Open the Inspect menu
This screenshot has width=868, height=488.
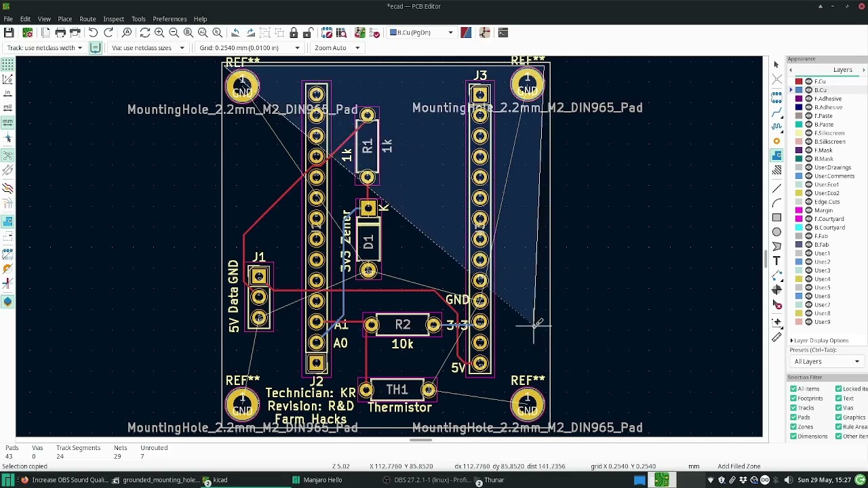pos(113,19)
